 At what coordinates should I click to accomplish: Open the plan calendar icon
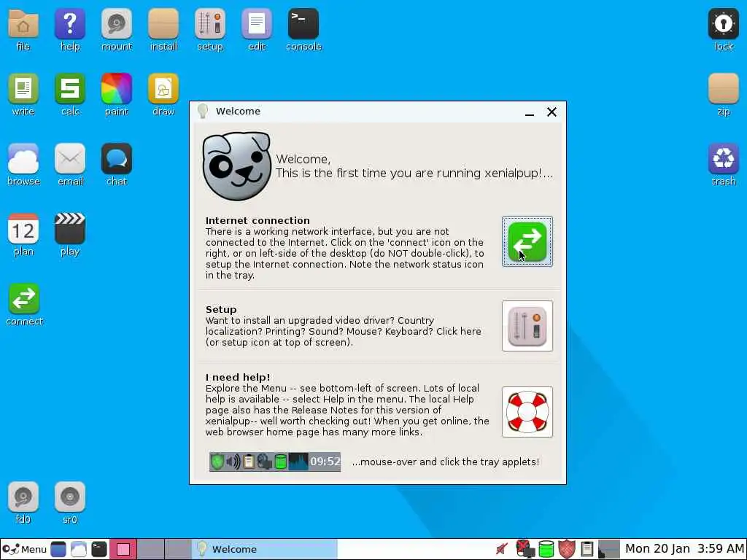[23, 228]
